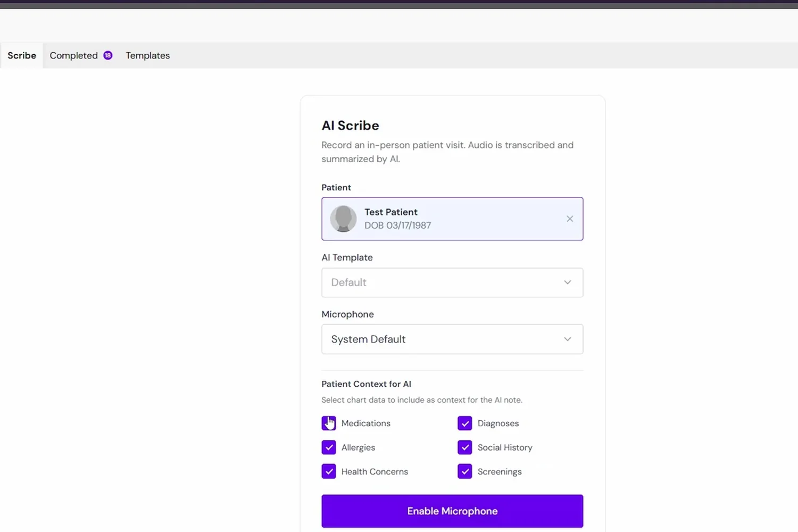Uncheck the Medications checkbox
This screenshot has height=532, width=798.
click(329, 423)
